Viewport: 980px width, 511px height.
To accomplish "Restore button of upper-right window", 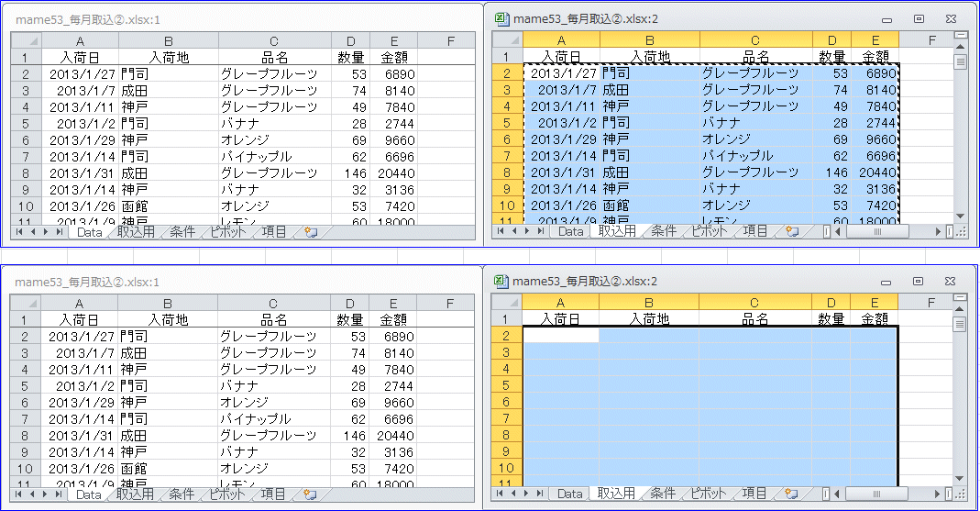I will pos(919,18).
